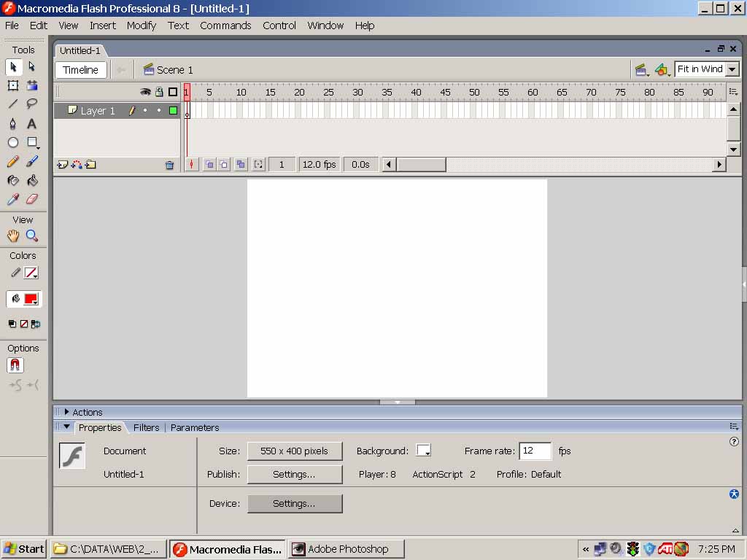Open the Properties panel options menu
Image resolution: width=747 pixels, height=560 pixels.
[x=734, y=426]
